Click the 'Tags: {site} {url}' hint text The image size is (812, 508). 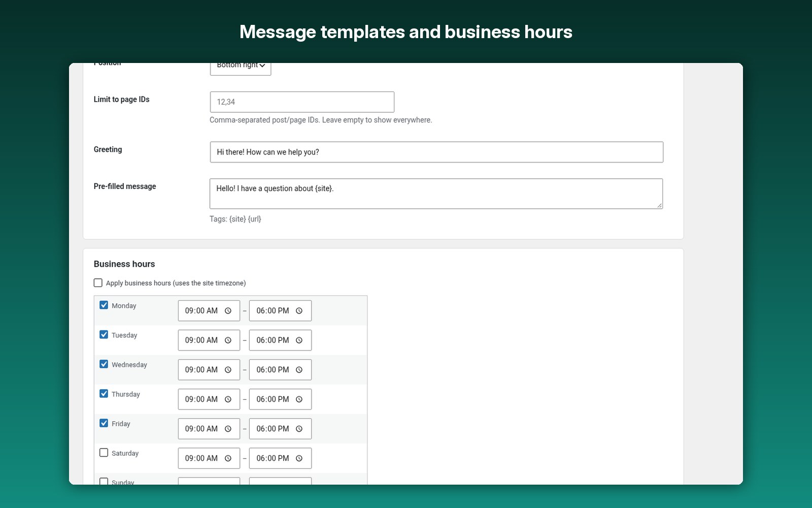point(235,219)
